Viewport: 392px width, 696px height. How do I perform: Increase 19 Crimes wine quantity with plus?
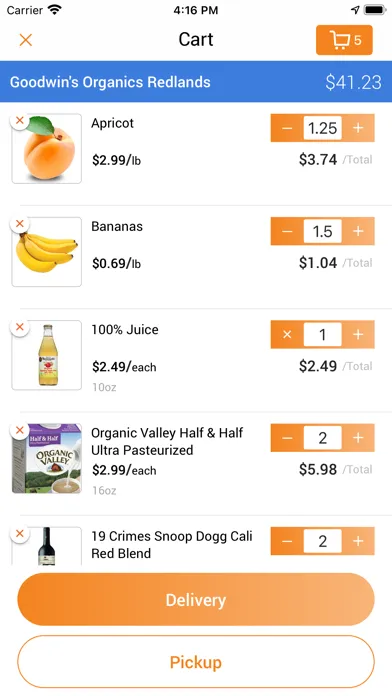pyautogui.click(x=358, y=541)
